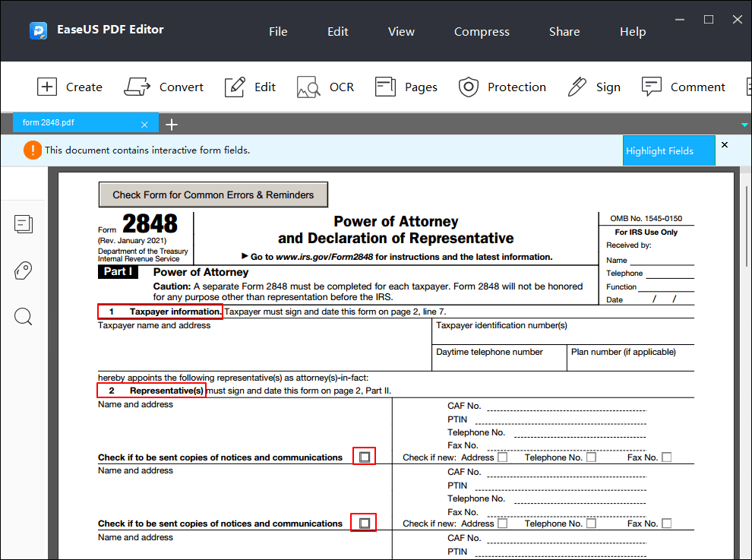Check first representative's new Telephone No. checkbox

591,457
